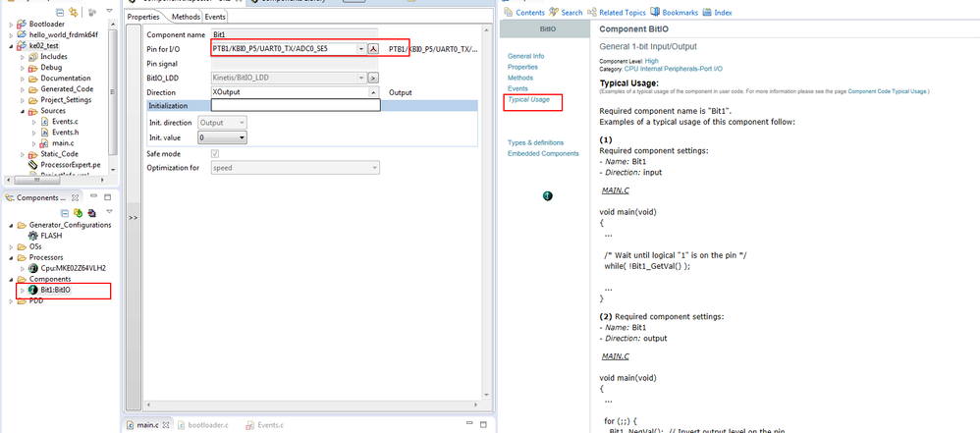Expand the Includes folder

23,57
